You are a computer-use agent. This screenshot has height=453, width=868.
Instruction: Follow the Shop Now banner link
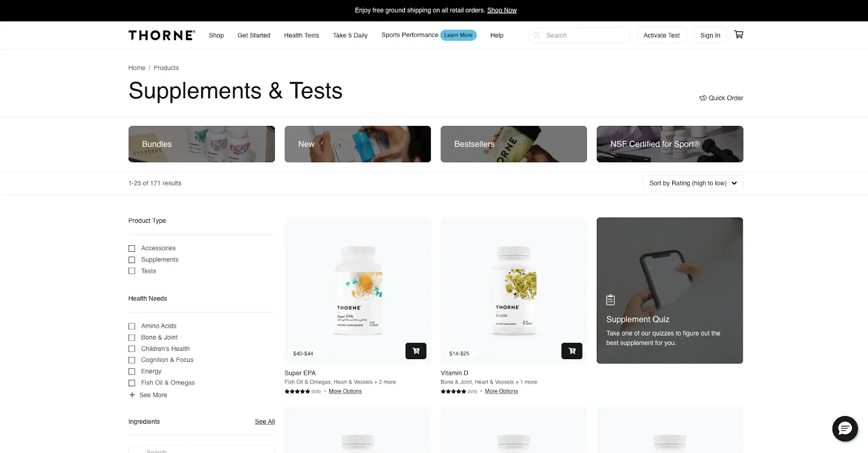pos(502,10)
